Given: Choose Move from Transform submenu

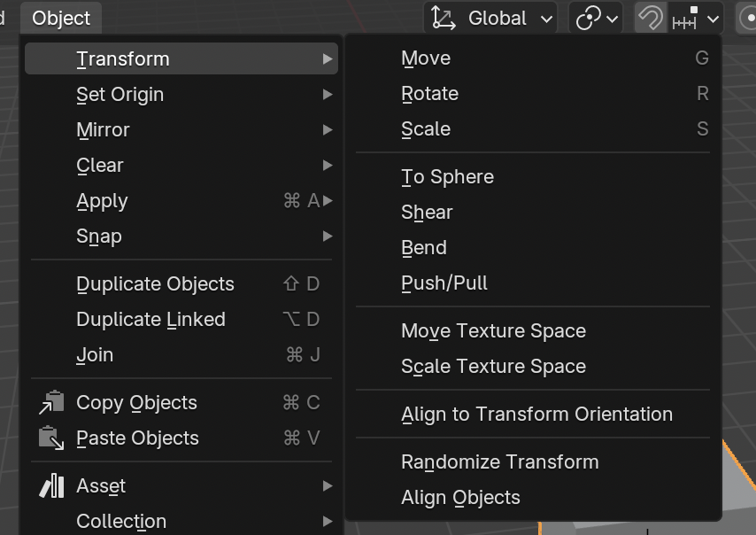Looking at the screenshot, I should tap(426, 58).
